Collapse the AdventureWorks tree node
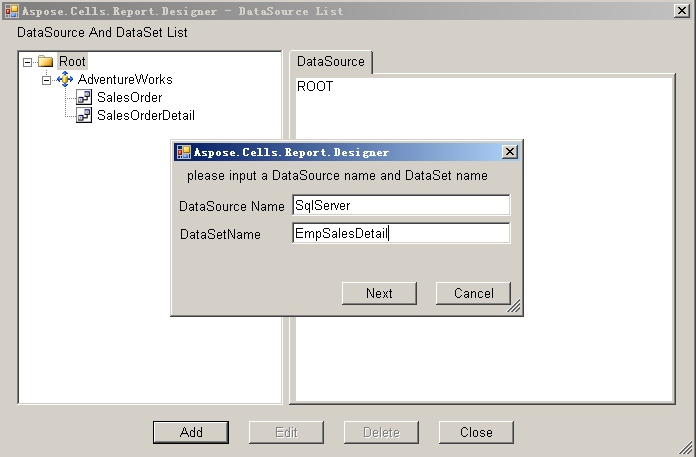 [x=47, y=80]
